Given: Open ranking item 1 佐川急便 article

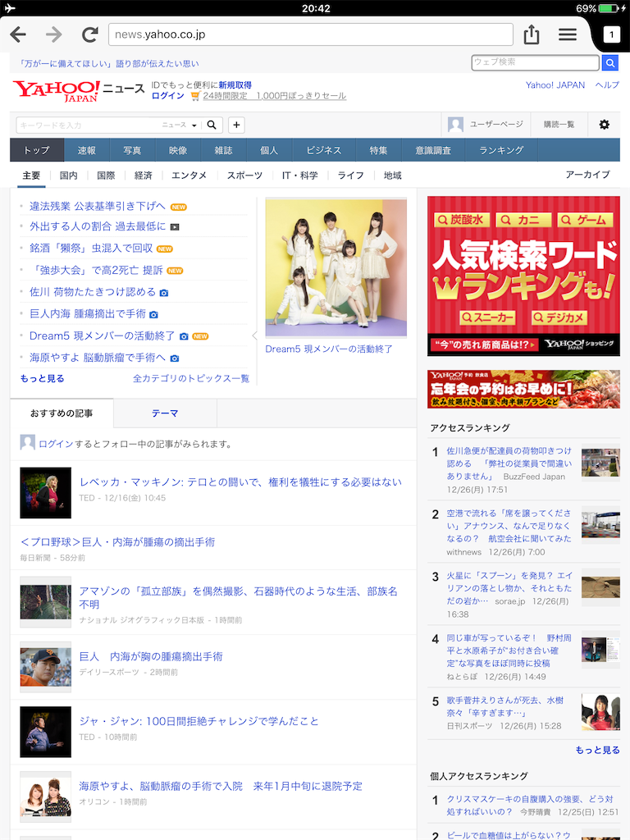Looking at the screenshot, I should click(509, 463).
